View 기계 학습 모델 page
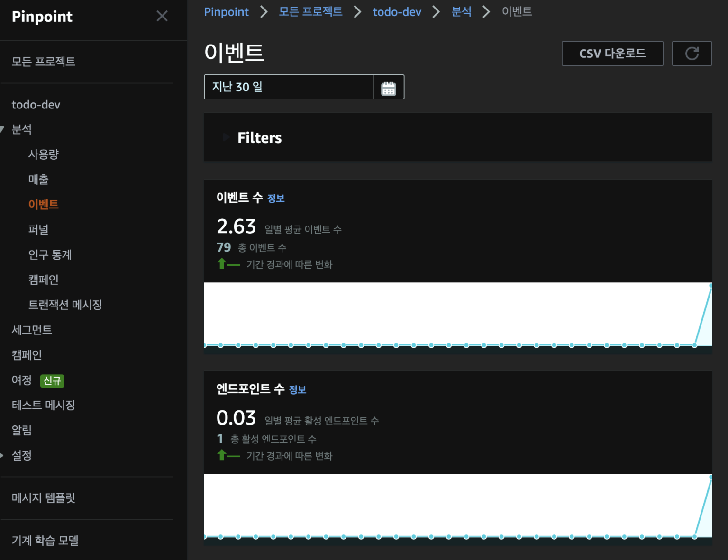 [45, 540]
